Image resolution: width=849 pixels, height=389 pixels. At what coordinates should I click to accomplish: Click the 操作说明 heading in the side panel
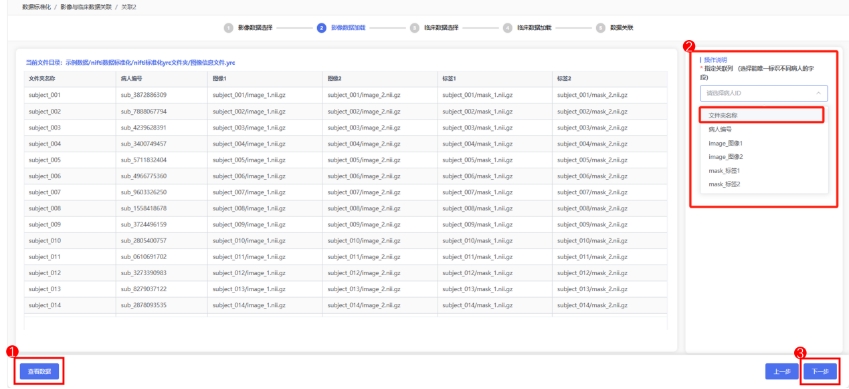715,60
